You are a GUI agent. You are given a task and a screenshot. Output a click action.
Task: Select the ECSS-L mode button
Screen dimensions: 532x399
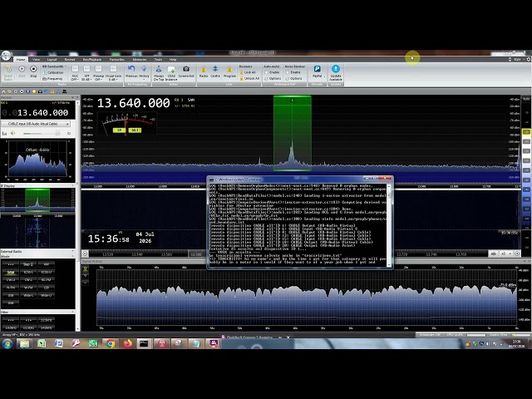pyautogui.click(x=28, y=272)
